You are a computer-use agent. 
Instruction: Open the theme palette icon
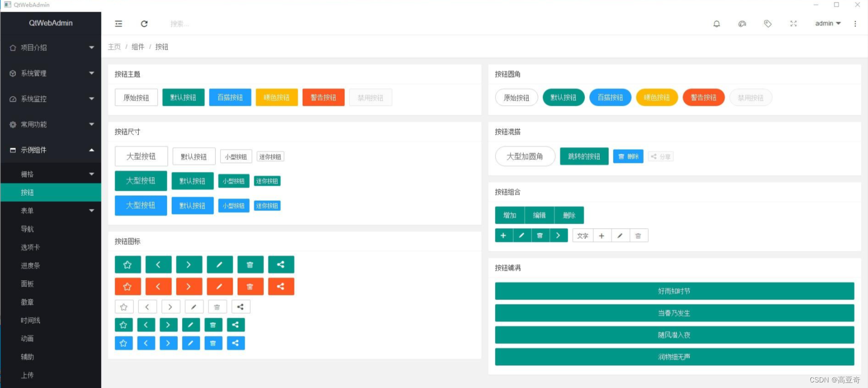pyautogui.click(x=742, y=24)
